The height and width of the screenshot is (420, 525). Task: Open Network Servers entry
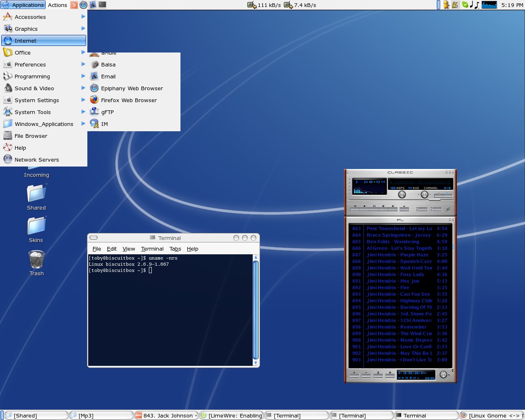click(43, 160)
